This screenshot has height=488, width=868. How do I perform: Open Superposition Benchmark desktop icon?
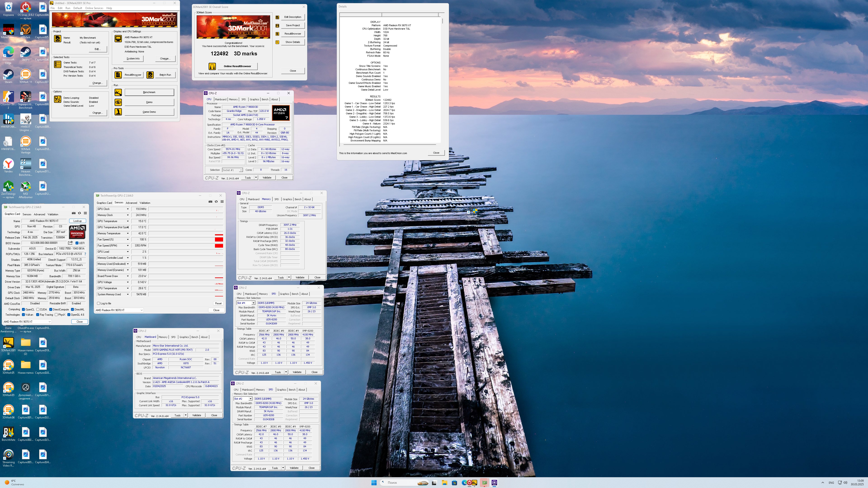(x=26, y=99)
